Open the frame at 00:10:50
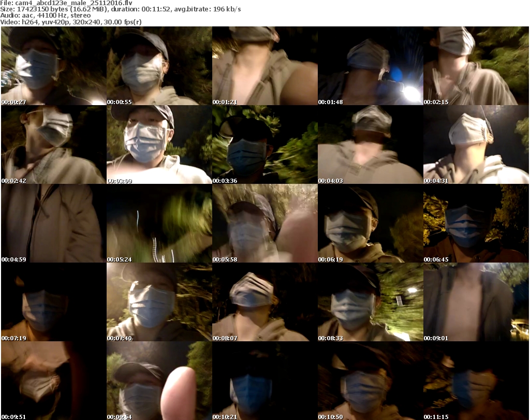Screen dimensions: 530x420 coord(371,381)
